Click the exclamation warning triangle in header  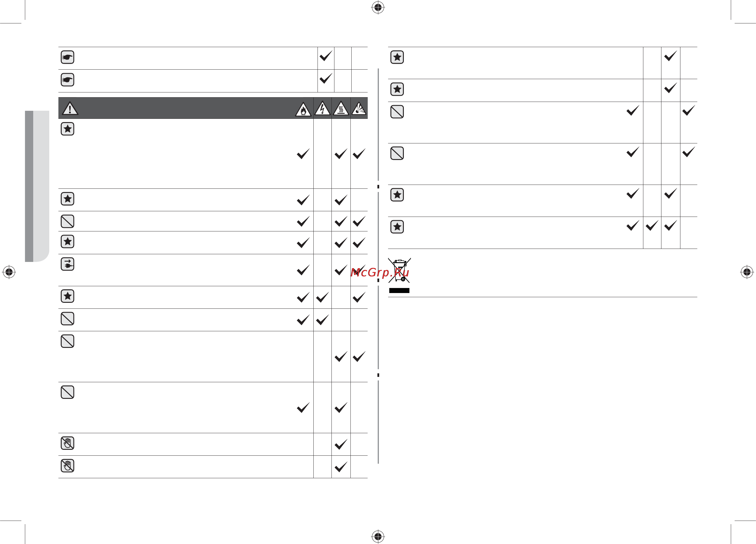pos(70,109)
